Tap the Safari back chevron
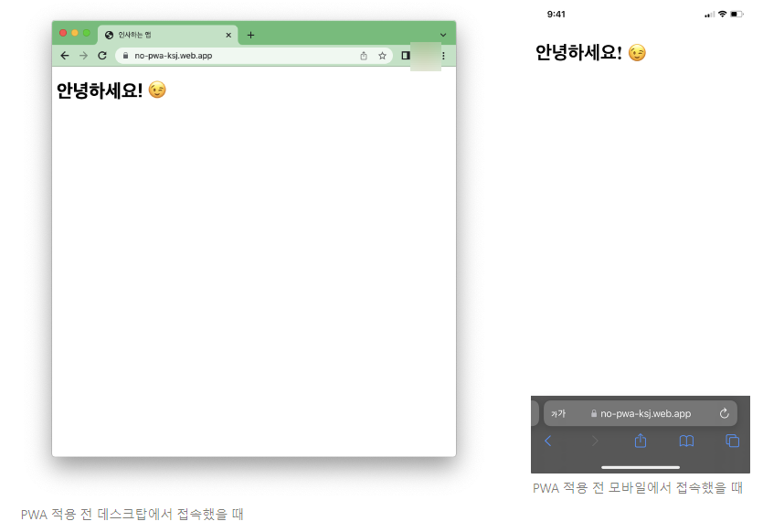Viewport: 763px width, 532px height. point(548,441)
